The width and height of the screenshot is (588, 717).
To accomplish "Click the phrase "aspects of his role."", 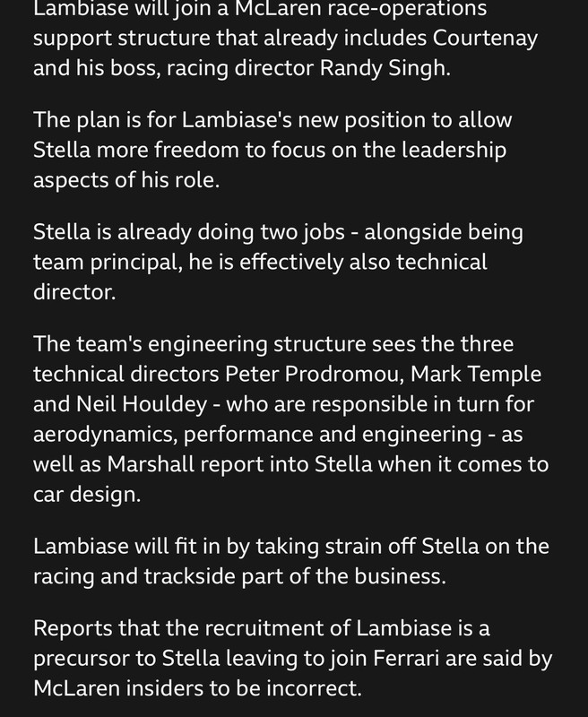I will pyautogui.click(x=126, y=180).
